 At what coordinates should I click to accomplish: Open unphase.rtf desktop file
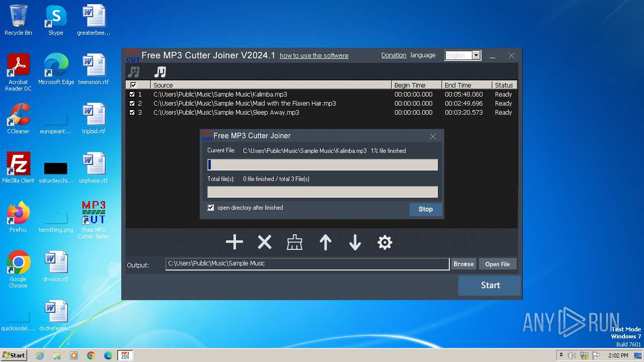[x=94, y=168]
